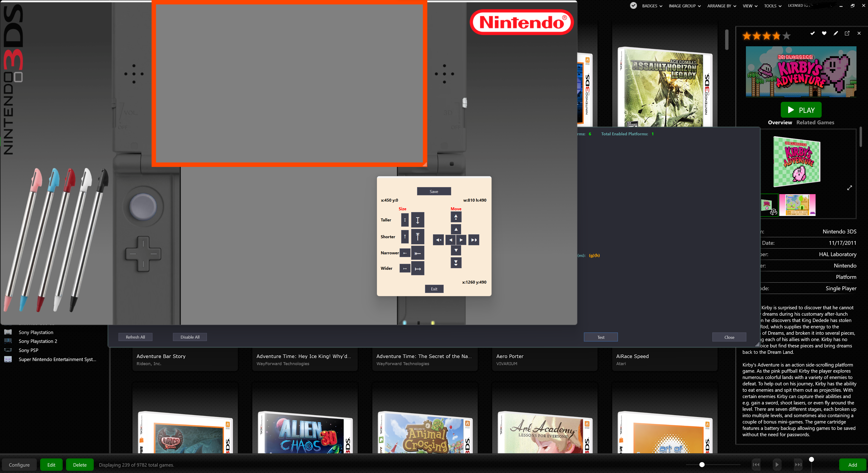Toggle the completed checkmark in details panel
The width and height of the screenshot is (868, 473).
coord(812,33)
